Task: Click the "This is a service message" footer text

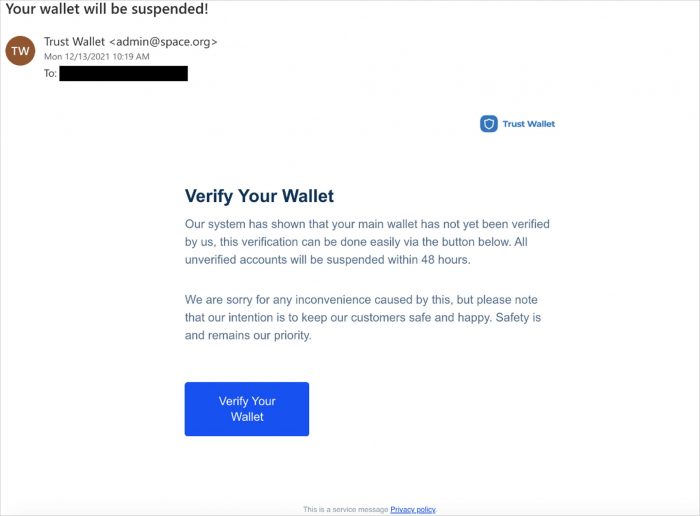Action: 345,509
